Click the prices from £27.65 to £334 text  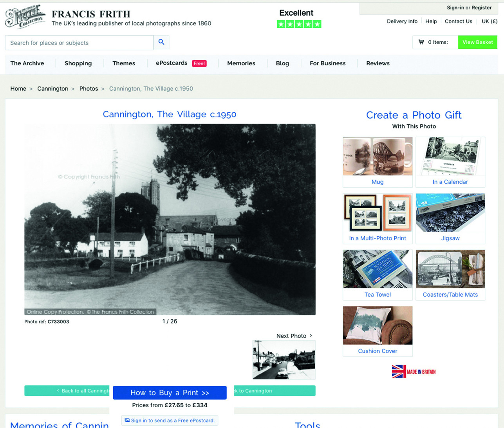coord(170,405)
